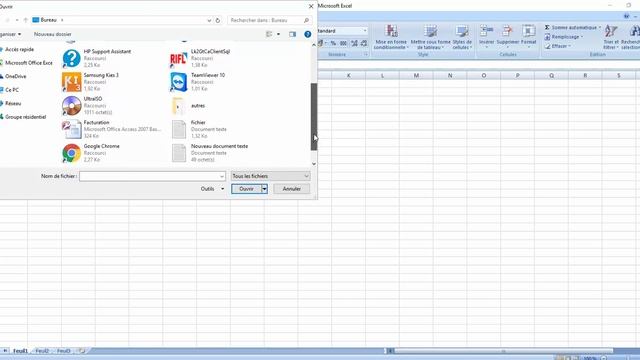Click the increase decimal icon in Excel
The height and width of the screenshot is (360, 640).
(x=354, y=43)
